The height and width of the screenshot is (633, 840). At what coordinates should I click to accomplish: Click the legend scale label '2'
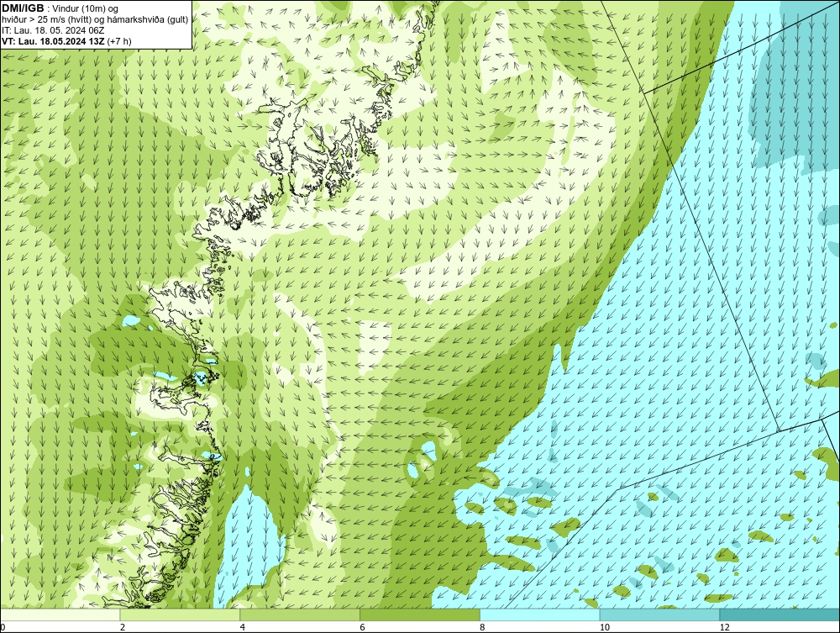tap(123, 627)
